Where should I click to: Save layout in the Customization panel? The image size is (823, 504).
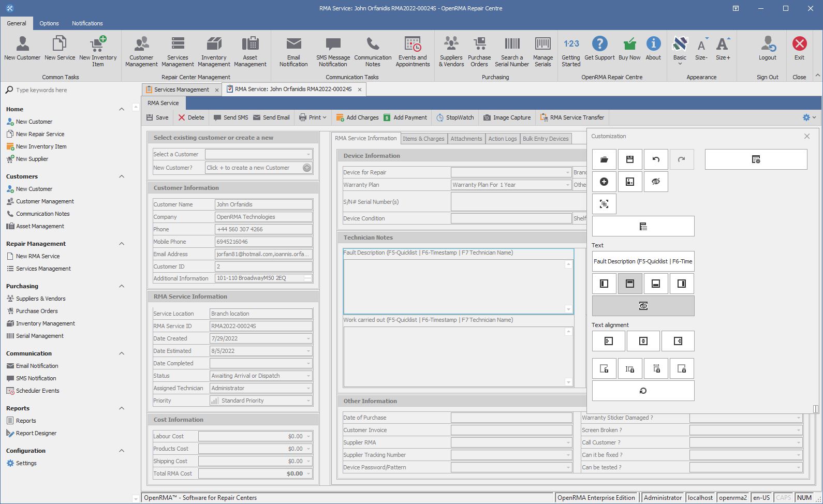[x=630, y=159]
